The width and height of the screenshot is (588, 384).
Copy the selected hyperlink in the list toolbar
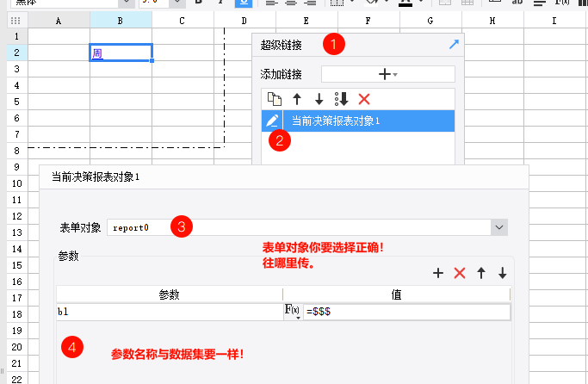[274, 99]
